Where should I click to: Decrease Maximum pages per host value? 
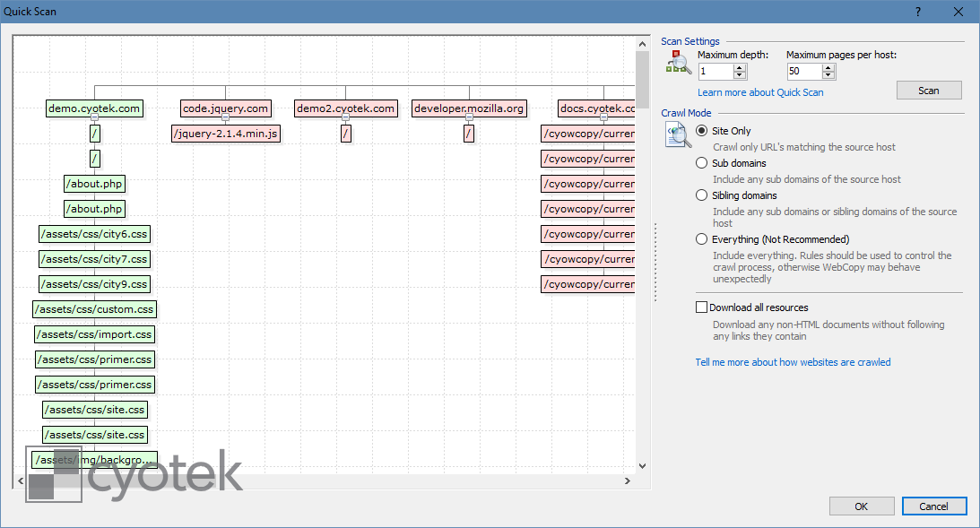(x=826, y=75)
